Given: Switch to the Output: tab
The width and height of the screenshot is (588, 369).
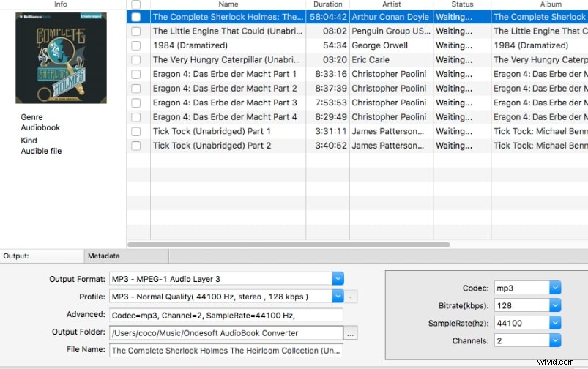Looking at the screenshot, I should coord(42,256).
